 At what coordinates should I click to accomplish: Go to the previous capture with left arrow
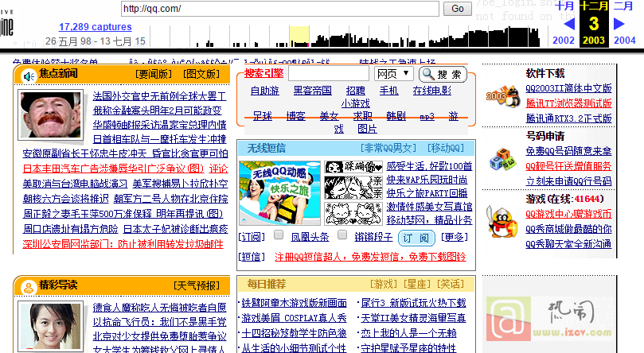[569, 24]
